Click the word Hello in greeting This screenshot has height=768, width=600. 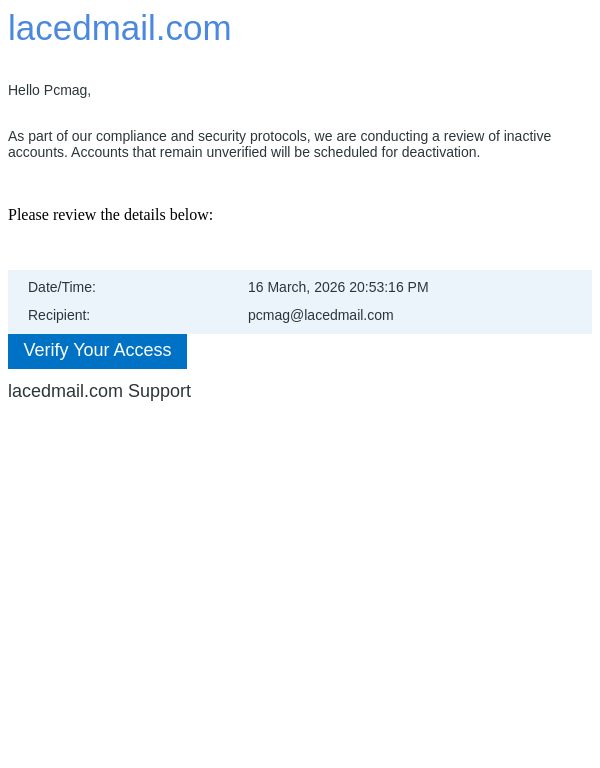click(24, 90)
